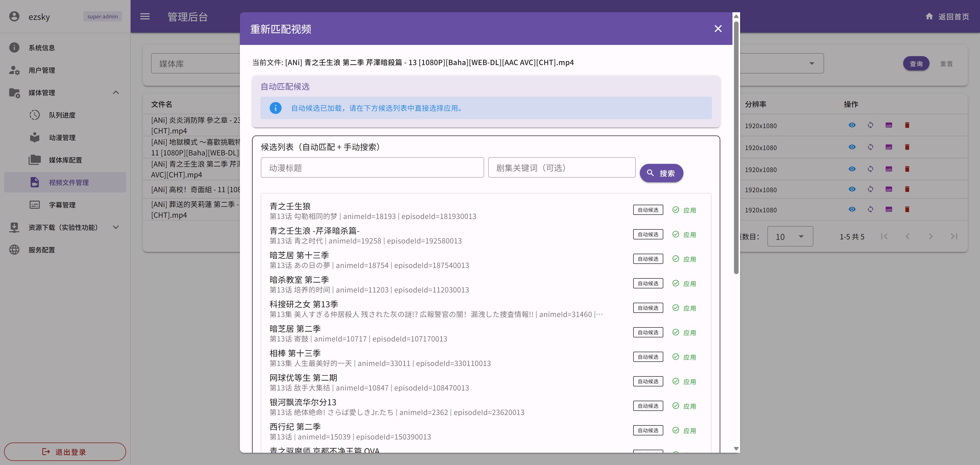The image size is (980, 465).
Task: Click the hamburger menu icon in header
Action: (x=145, y=16)
